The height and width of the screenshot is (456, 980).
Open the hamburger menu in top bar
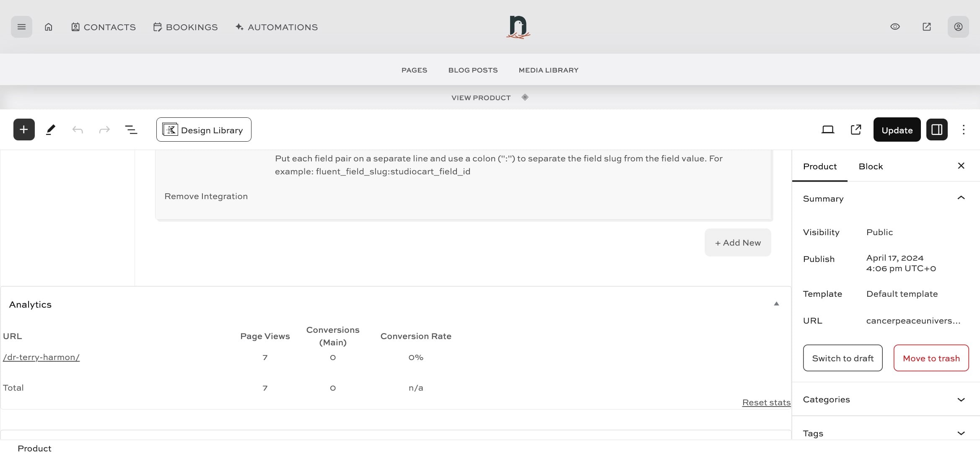pos(21,27)
